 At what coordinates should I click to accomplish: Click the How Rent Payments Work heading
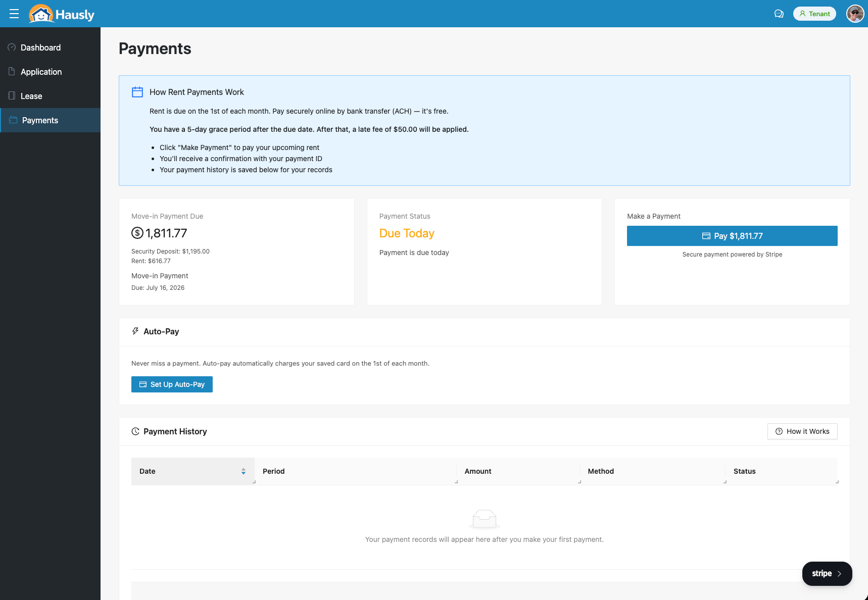click(197, 92)
